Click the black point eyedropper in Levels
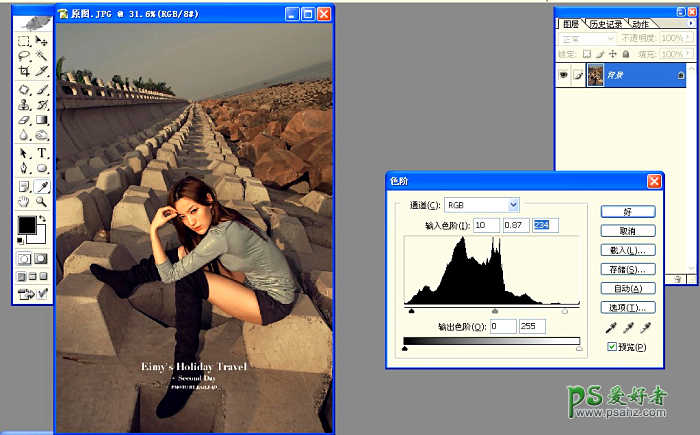Image resolution: width=700 pixels, height=435 pixels. (x=611, y=327)
